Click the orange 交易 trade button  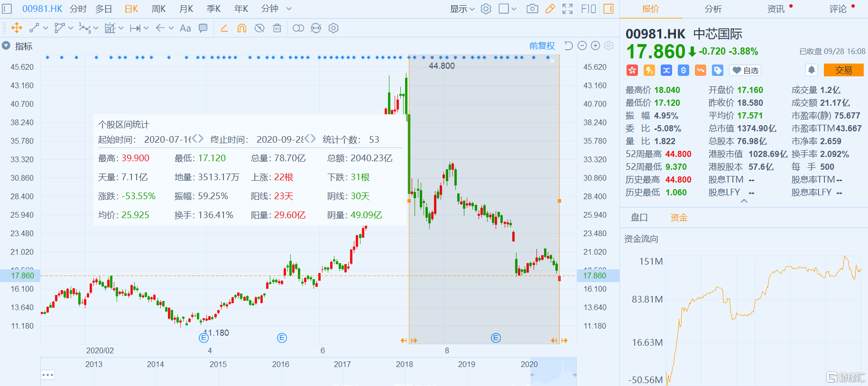(x=843, y=70)
